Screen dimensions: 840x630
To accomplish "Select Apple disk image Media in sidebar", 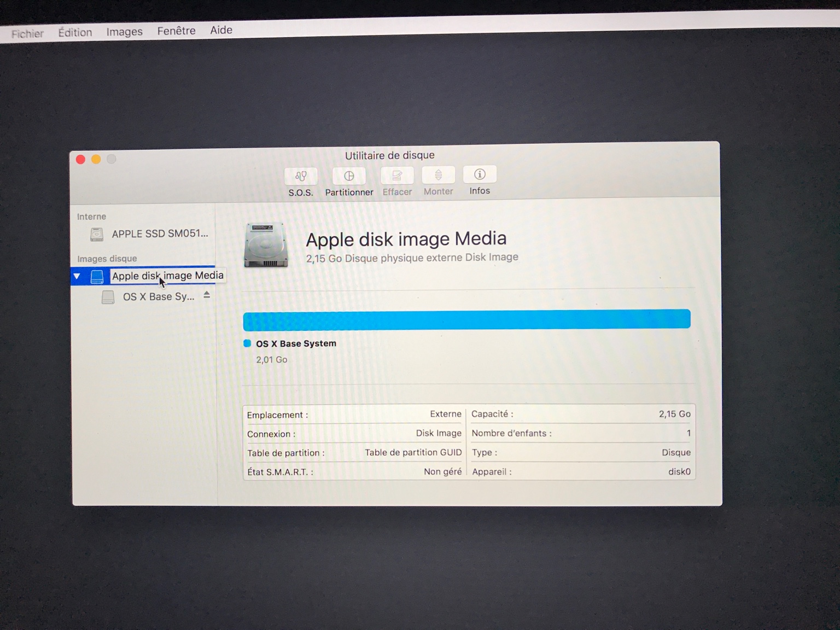I will (x=167, y=276).
